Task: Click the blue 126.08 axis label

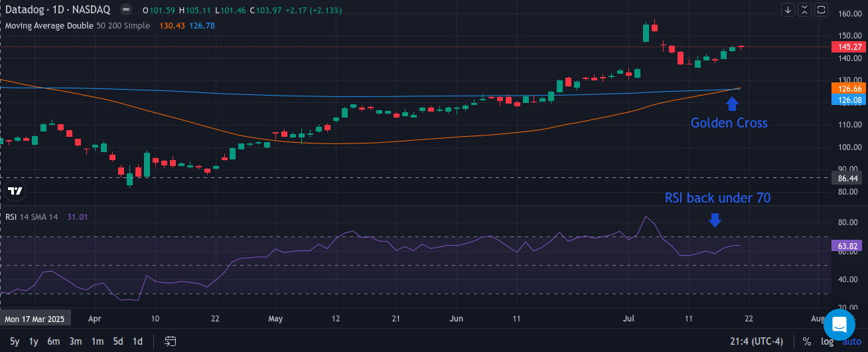Action: 849,100
